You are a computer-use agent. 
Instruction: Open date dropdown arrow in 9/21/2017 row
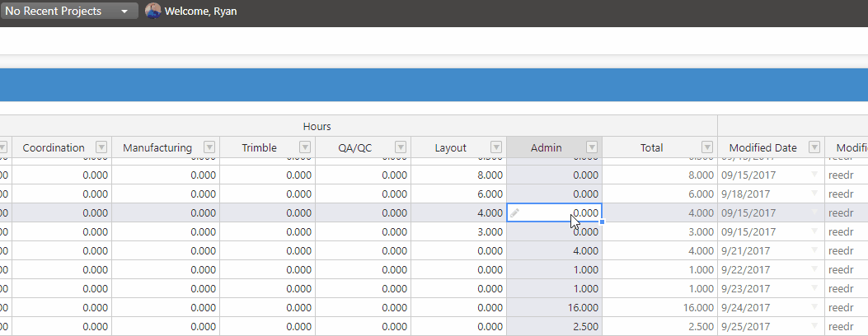(x=814, y=250)
